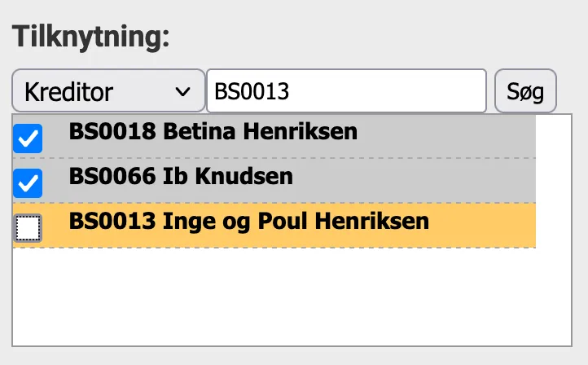Click the BS0066 code text in the list
588x365 pixels.
coord(113,176)
